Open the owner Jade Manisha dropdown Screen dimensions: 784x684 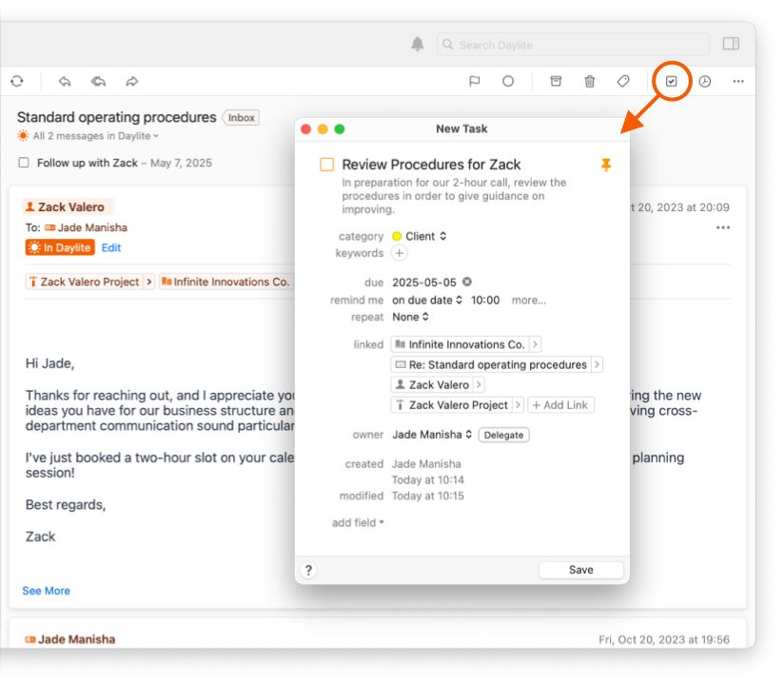pyautogui.click(x=432, y=435)
